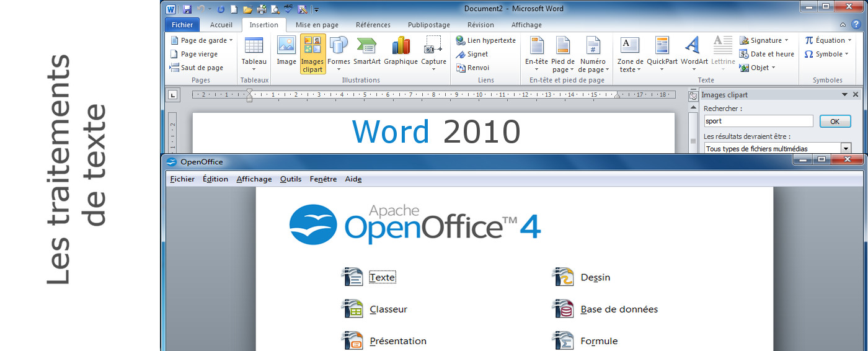Open the media file types combo box
The width and height of the screenshot is (868, 351).
[x=846, y=149]
